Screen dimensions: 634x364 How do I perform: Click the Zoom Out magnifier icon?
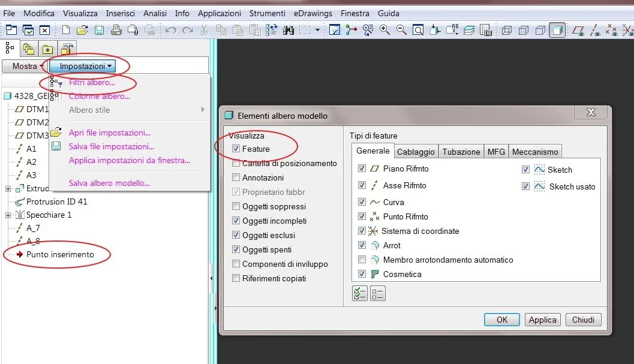click(401, 30)
